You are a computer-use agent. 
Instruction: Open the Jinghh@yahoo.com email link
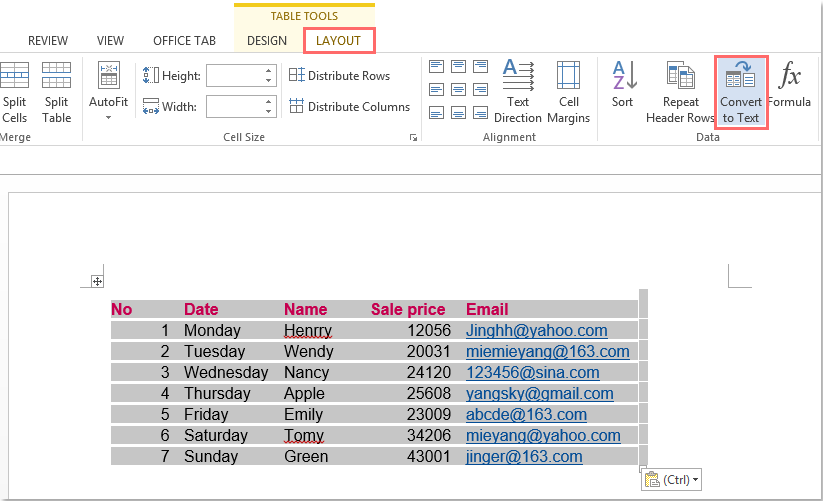coord(536,331)
